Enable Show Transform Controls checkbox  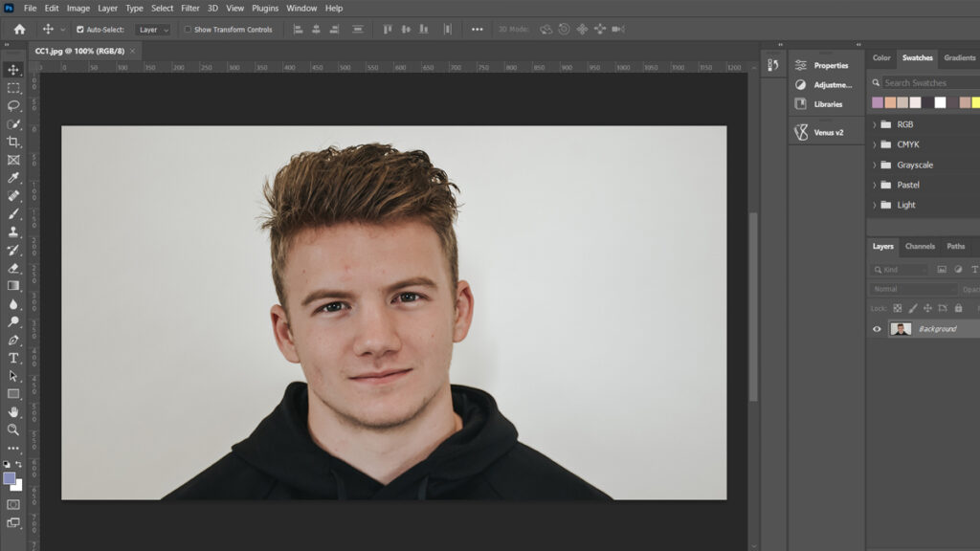click(x=188, y=30)
